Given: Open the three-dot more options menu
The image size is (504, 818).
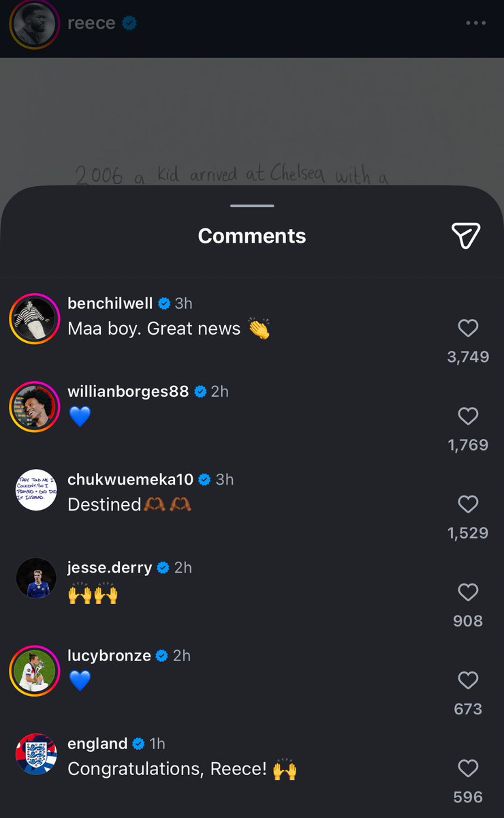Looking at the screenshot, I should [x=476, y=23].
